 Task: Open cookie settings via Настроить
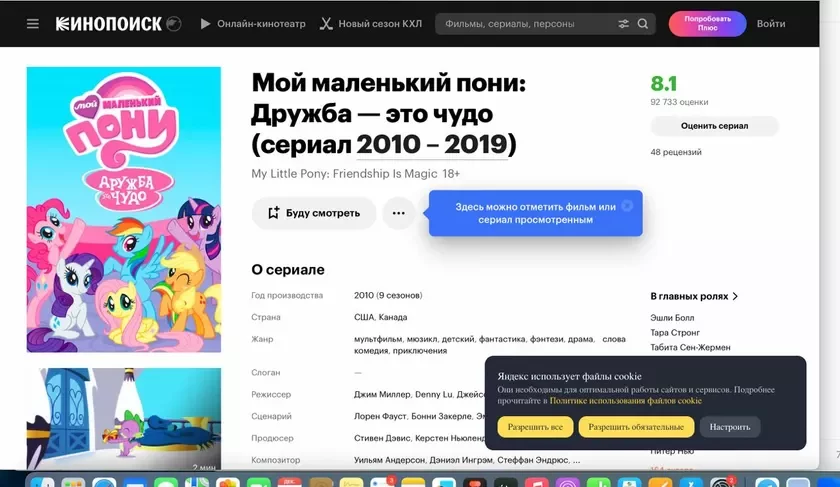(x=729, y=427)
